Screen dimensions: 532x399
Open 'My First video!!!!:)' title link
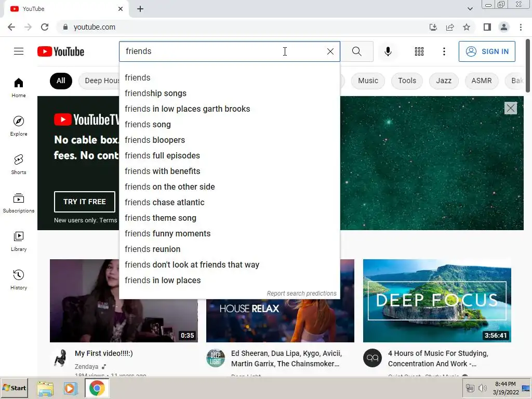point(104,353)
